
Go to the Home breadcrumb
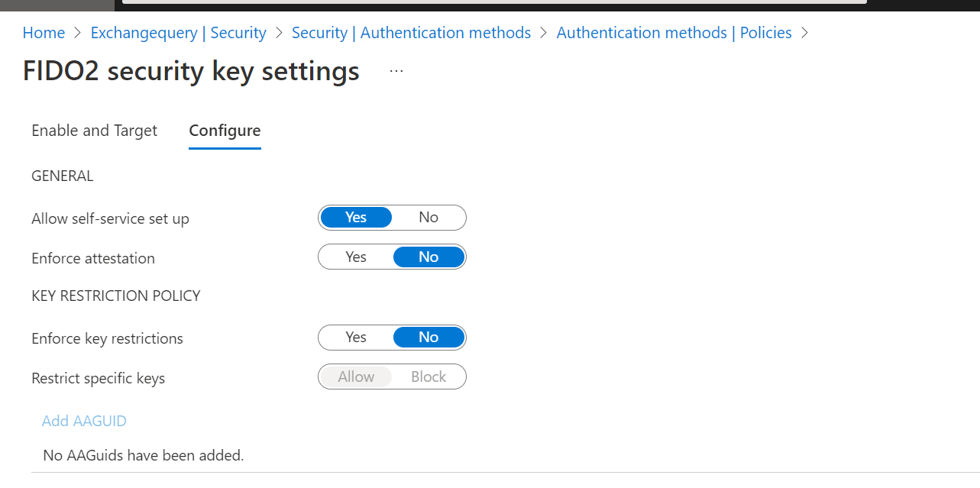click(x=44, y=33)
